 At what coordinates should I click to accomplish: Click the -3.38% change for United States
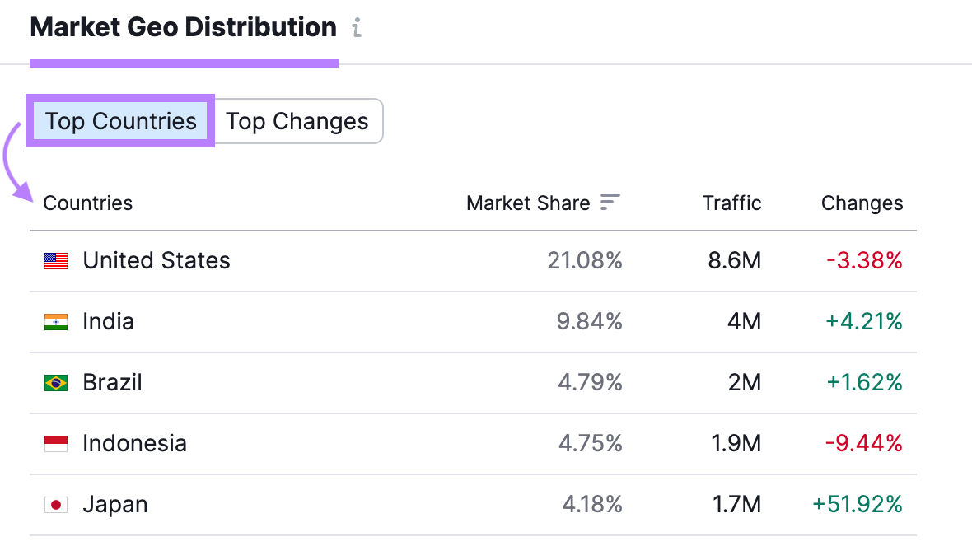(864, 260)
